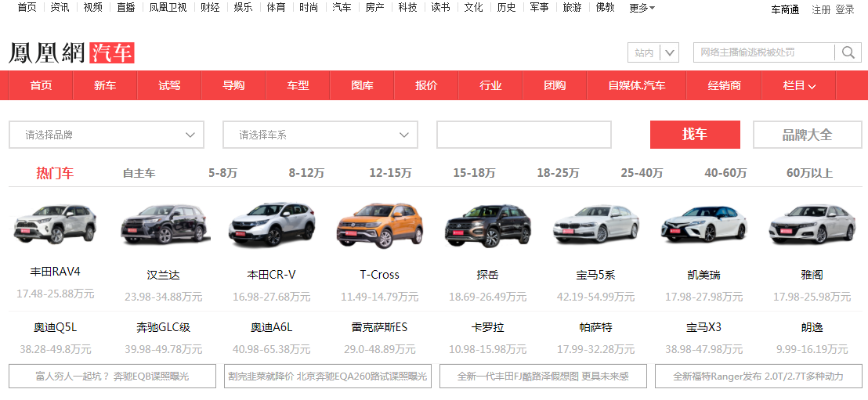This screenshot has height=400, width=868.
Task: Click the orange T-Cross car image
Action: [x=380, y=225]
